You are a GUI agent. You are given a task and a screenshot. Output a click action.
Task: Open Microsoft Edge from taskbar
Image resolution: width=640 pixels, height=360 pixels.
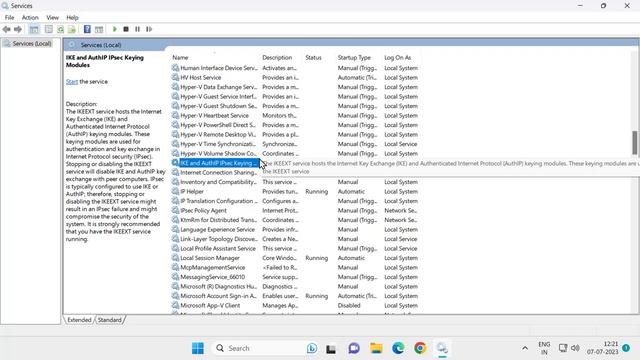pyautogui.click(x=398, y=348)
